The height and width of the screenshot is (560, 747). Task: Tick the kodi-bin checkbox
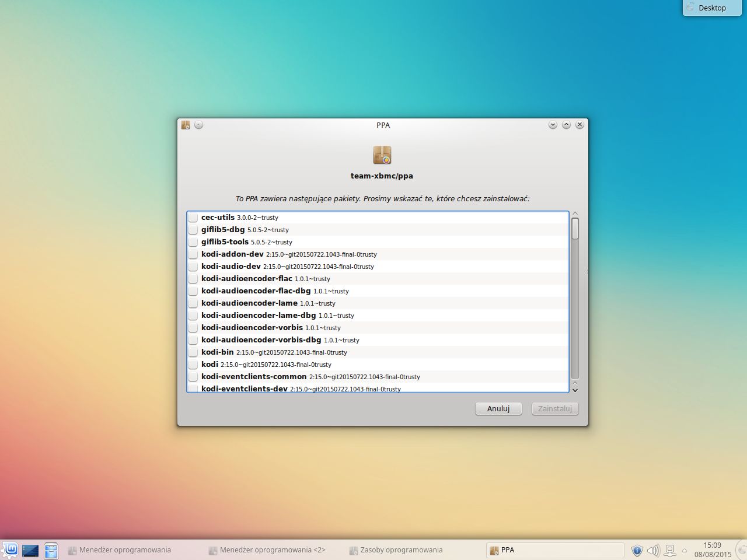pyautogui.click(x=193, y=352)
